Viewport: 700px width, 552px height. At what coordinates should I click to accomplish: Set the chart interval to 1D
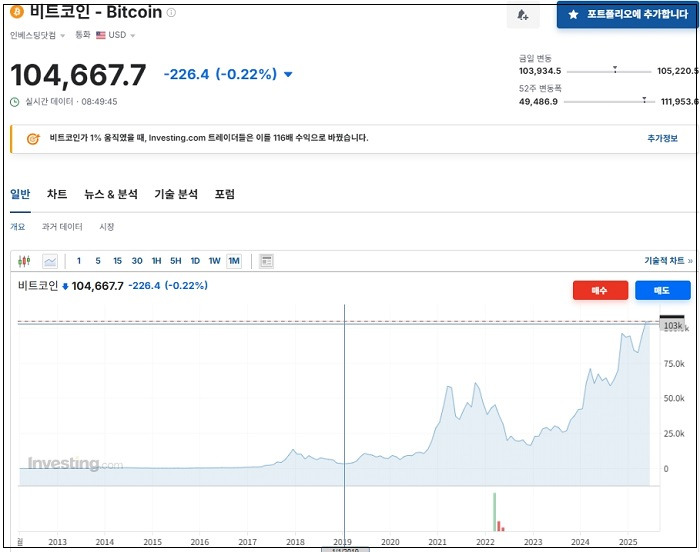195,261
